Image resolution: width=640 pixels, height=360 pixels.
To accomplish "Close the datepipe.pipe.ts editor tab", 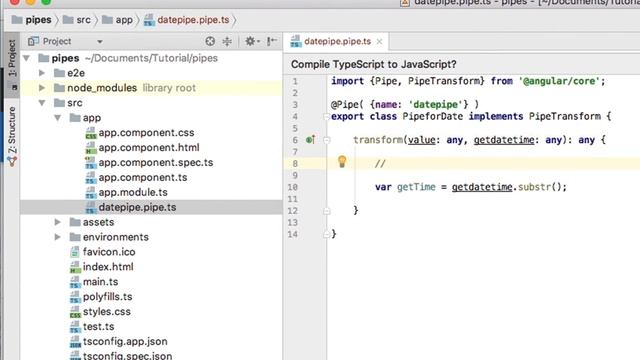I will 379,42.
